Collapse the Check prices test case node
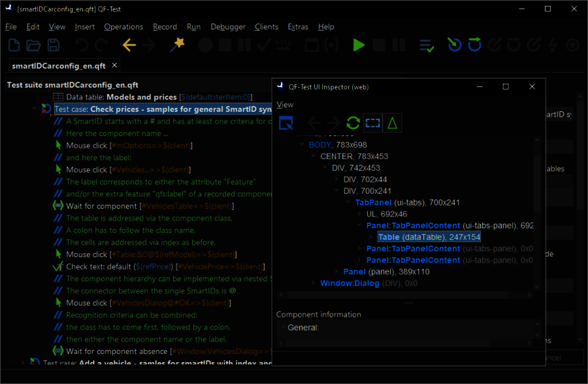Viewport: 588px width, 384px height. pos(35,109)
